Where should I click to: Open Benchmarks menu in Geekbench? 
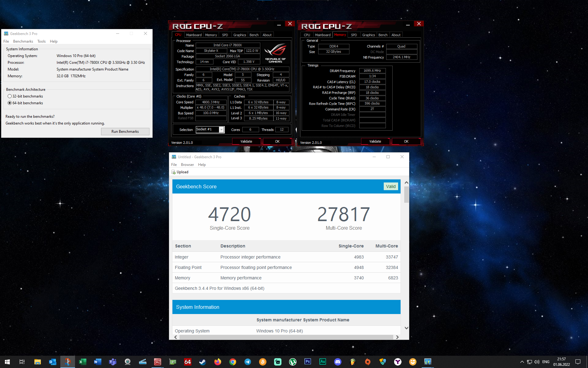tap(23, 41)
